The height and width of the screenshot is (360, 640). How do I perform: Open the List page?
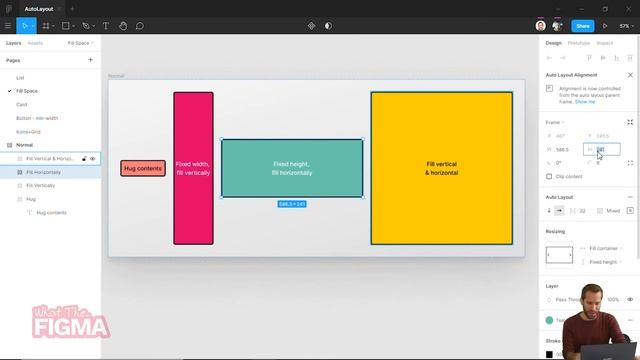coord(20,78)
